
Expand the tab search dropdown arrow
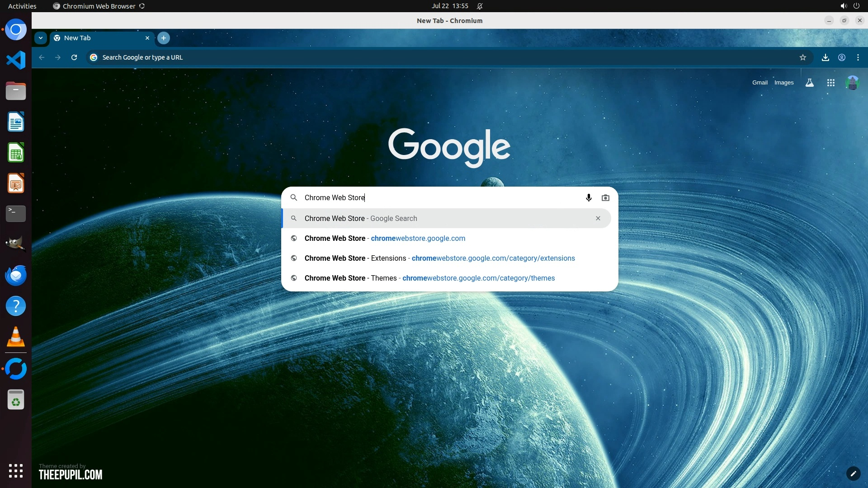pos(41,38)
